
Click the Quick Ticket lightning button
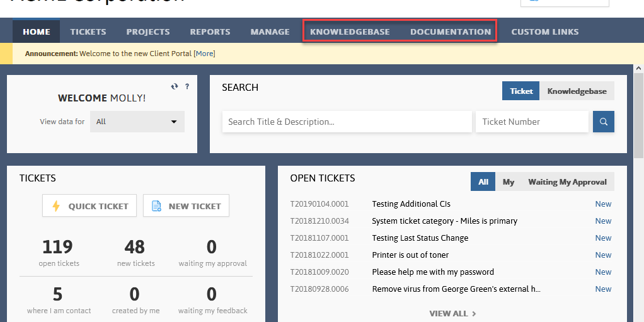coord(89,205)
